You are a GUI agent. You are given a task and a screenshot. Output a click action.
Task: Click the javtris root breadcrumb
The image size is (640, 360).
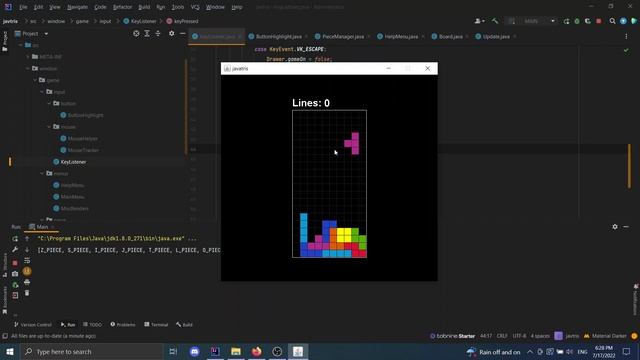coord(10,21)
